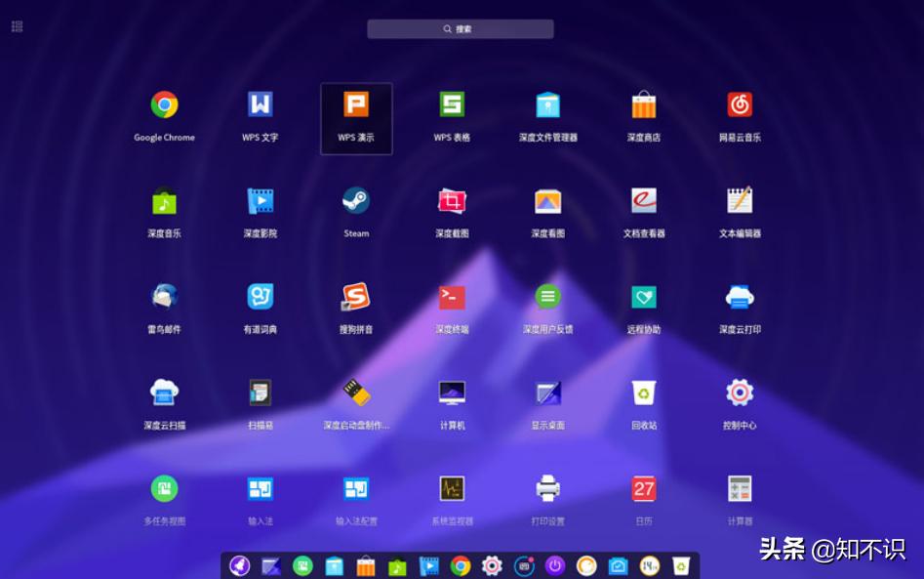Launch 深度截图 screenshot tool
The width and height of the screenshot is (924, 579).
pyautogui.click(x=452, y=201)
